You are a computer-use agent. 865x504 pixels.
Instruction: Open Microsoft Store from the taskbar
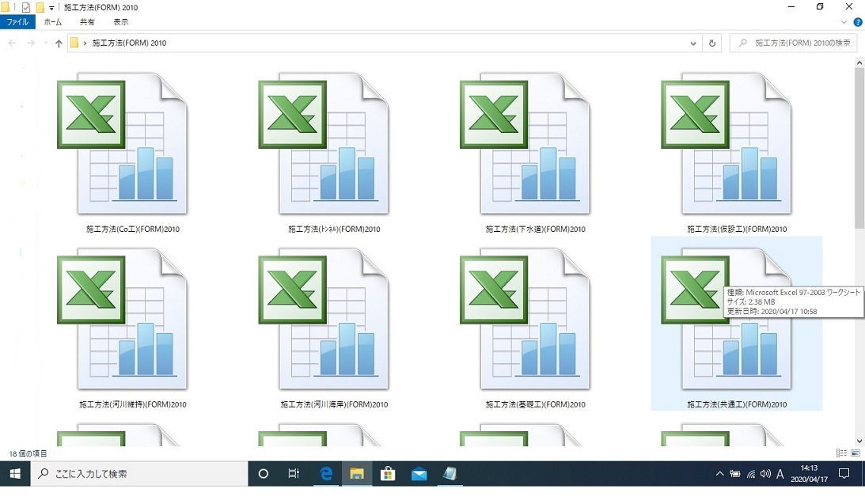(388, 474)
